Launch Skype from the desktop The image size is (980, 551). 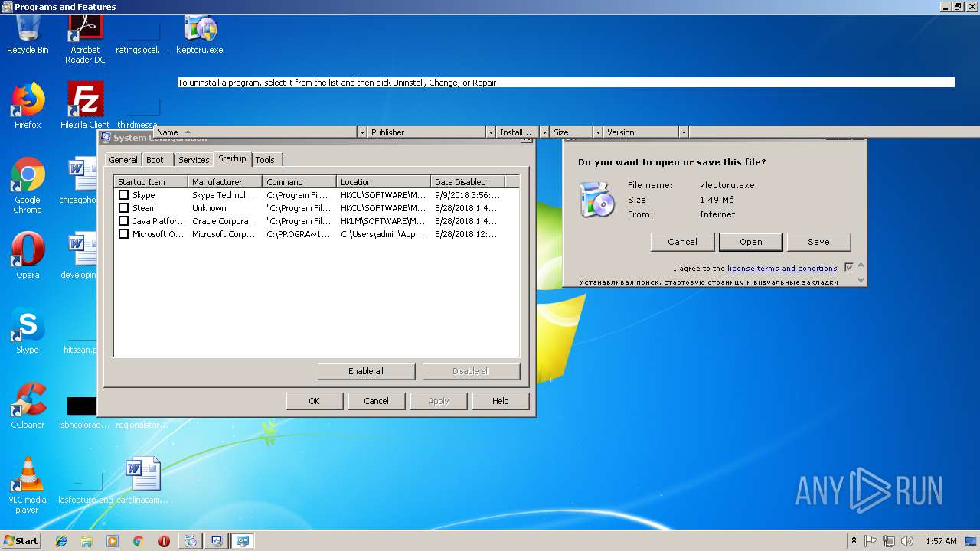click(x=28, y=331)
